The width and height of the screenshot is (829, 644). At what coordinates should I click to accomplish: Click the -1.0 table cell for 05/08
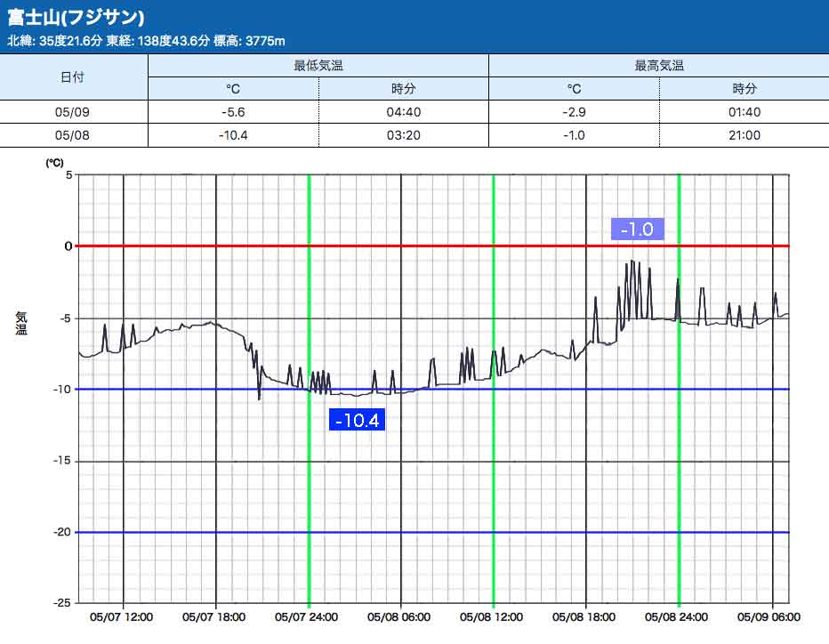(x=575, y=135)
